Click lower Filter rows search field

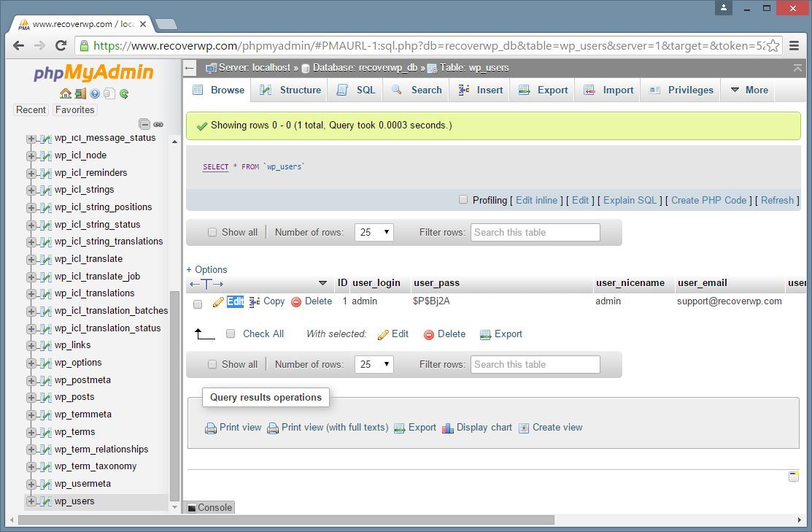[535, 365]
